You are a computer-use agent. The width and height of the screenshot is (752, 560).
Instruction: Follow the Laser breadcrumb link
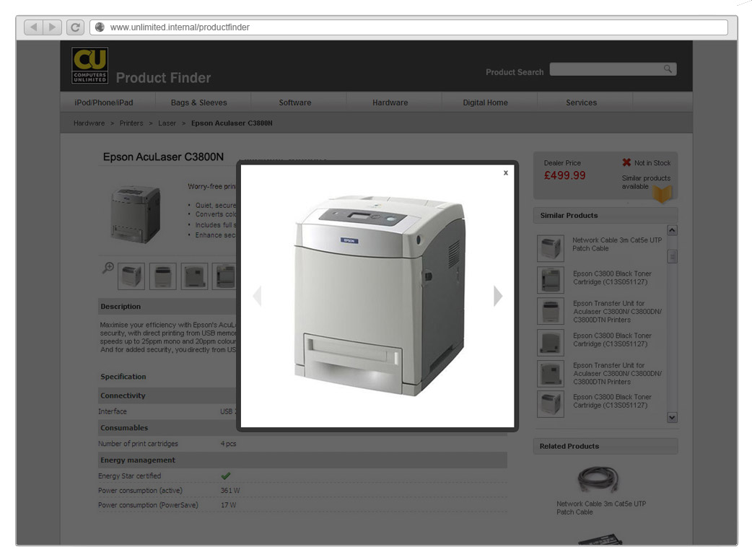tap(167, 123)
